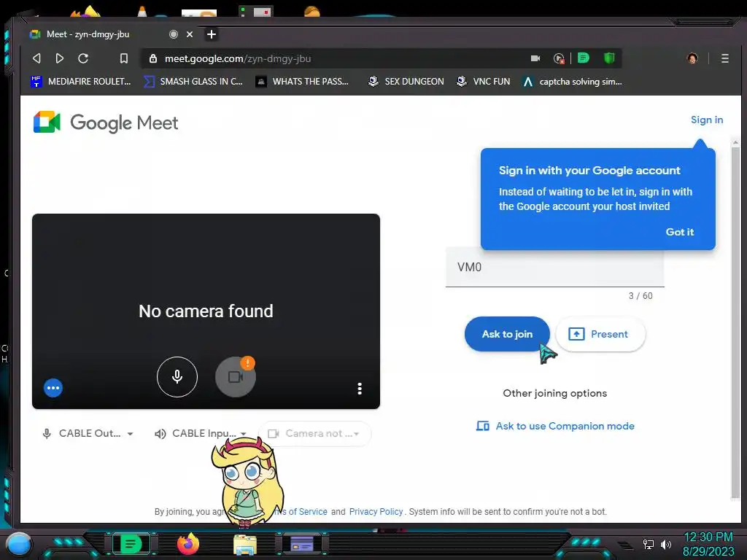Screen dimensions: 747x560
Task: Open the Start orb button
Action: [x=19, y=544]
